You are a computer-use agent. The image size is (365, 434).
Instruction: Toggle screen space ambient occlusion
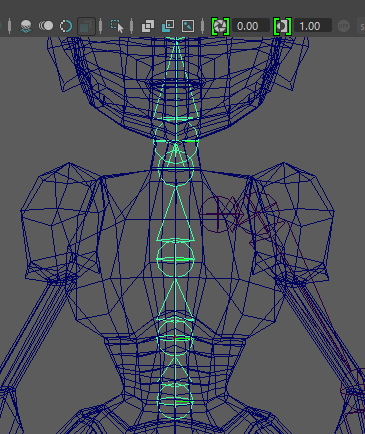point(26,26)
